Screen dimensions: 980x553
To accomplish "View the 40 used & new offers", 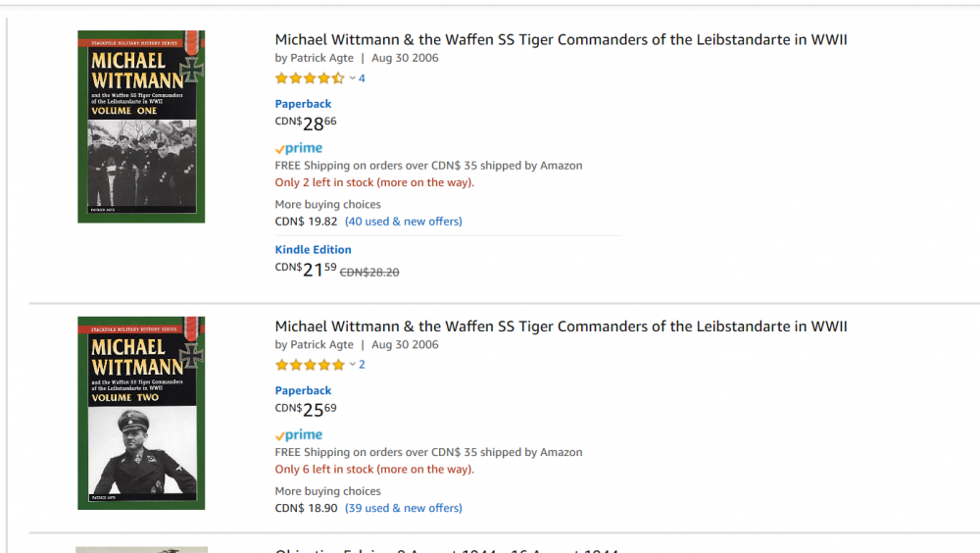I will click(x=404, y=222).
